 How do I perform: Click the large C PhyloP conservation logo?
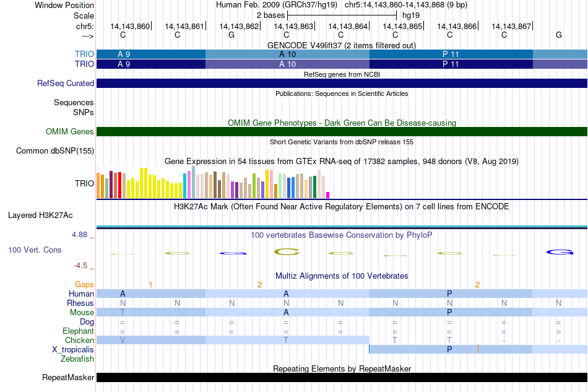click(287, 251)
